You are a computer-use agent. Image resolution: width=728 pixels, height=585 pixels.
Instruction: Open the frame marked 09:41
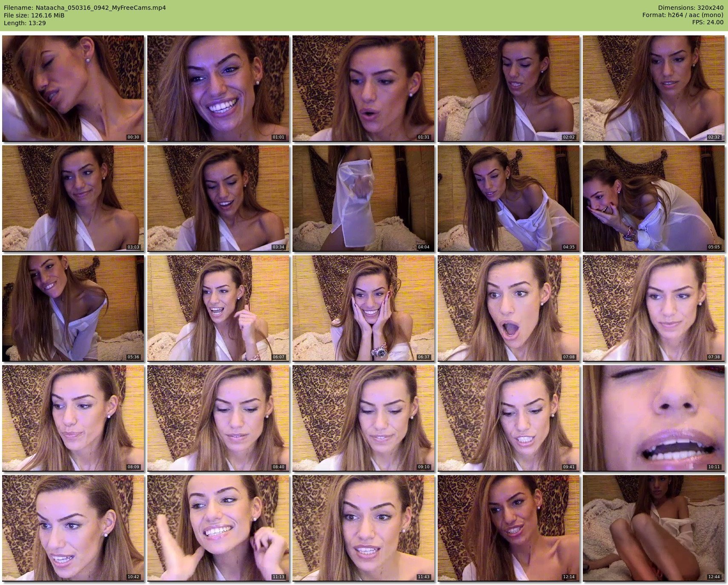[x=508, y=418]
